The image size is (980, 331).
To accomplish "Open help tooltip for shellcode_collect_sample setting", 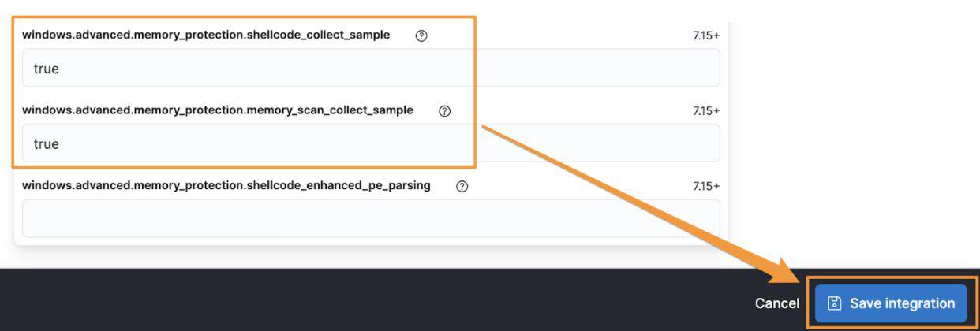I will (x=421, y=35).
